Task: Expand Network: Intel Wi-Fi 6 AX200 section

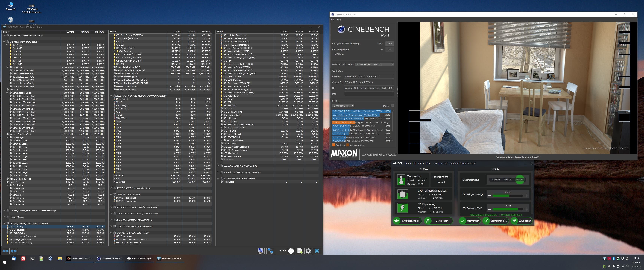Action: [218, 166]
